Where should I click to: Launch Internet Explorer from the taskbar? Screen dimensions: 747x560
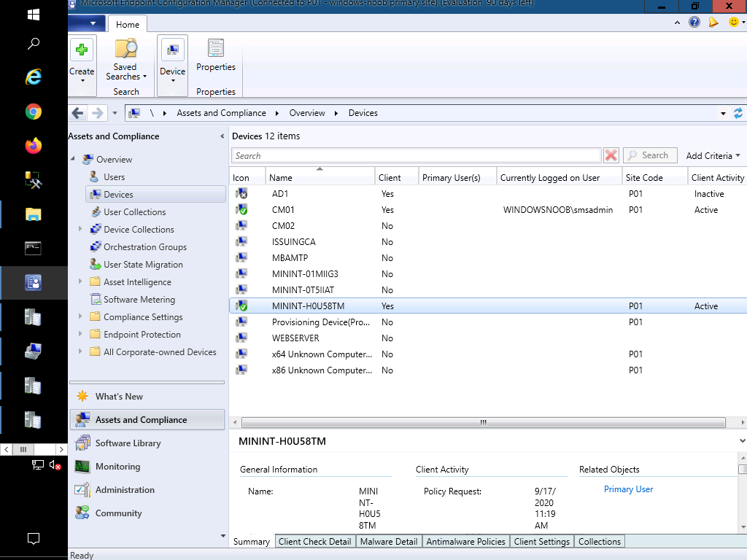click(34, 77)
